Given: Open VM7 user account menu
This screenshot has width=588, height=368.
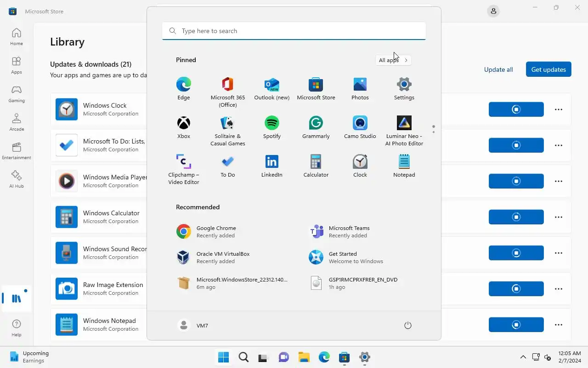Looking at the screenshot, I should pos(193,326).
